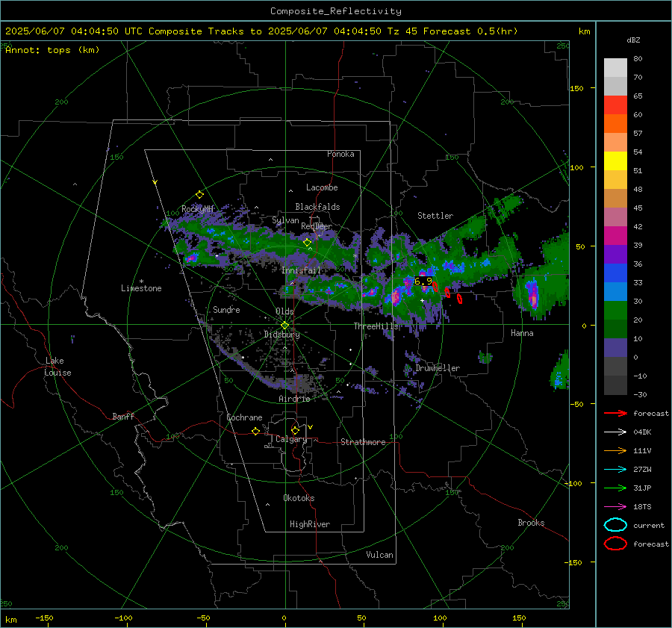The height and width of the screenshot is (628, 672).
Task: Click the Stettler town label
Action: 435,216
